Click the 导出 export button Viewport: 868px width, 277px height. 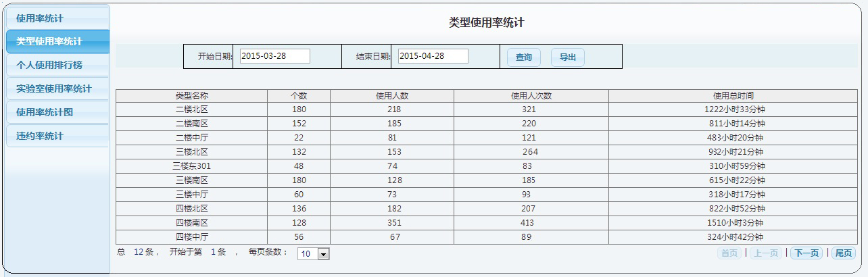(567, 57)
